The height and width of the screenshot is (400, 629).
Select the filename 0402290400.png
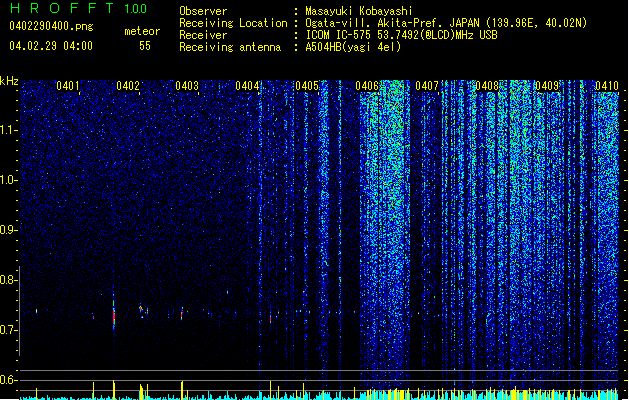coord(51,26)
